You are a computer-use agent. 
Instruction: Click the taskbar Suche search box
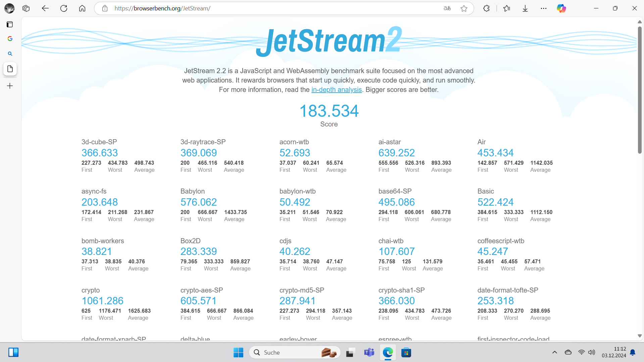click(x=295, y=353)
